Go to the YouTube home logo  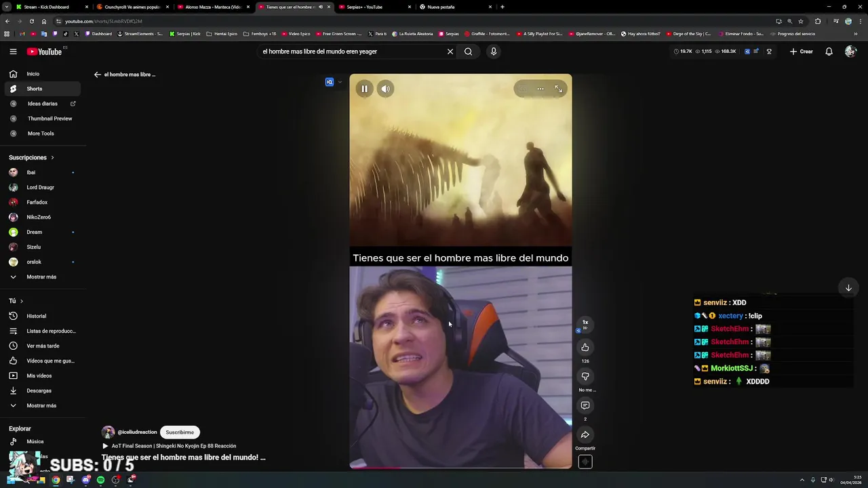coord(44,52)
